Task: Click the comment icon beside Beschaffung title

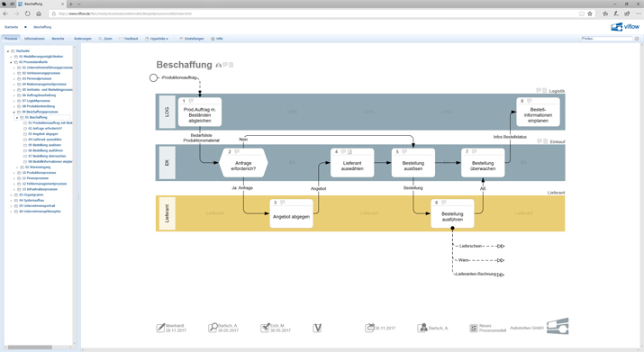Action: tap(225, 65)
